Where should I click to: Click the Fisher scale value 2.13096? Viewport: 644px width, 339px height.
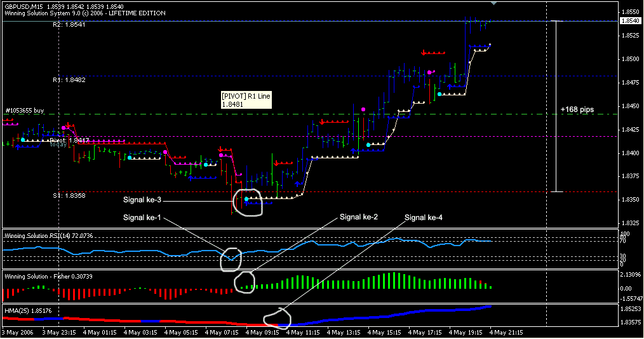[x=631, y=274]
